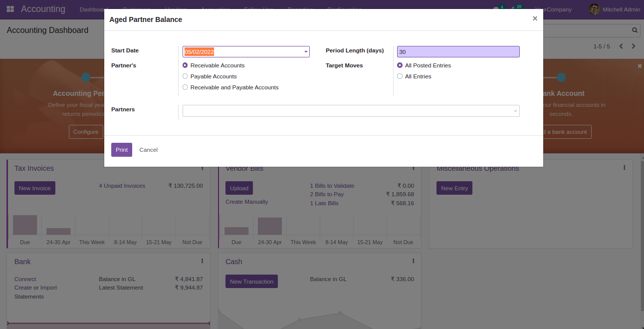The width and height of the screenshot is (644, 329).
Task: Choose Receivable and Payable Accounts option
Action: (x=185, y=87)
